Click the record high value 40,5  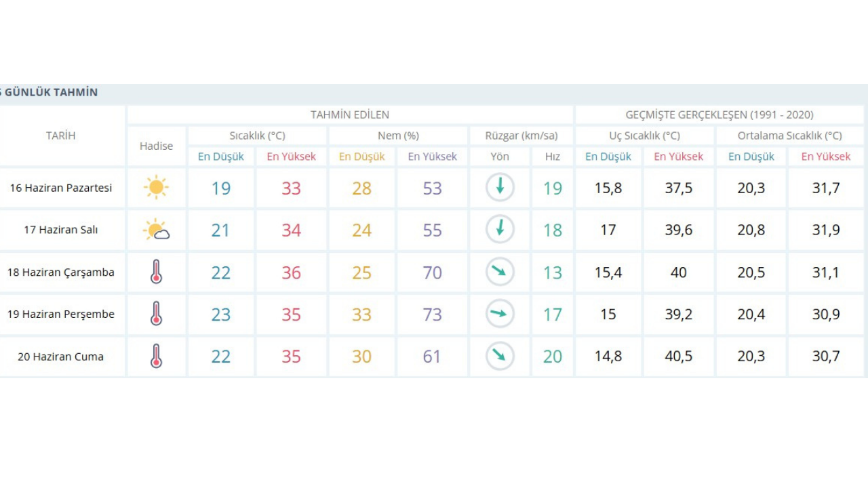(x=678, y=357)
